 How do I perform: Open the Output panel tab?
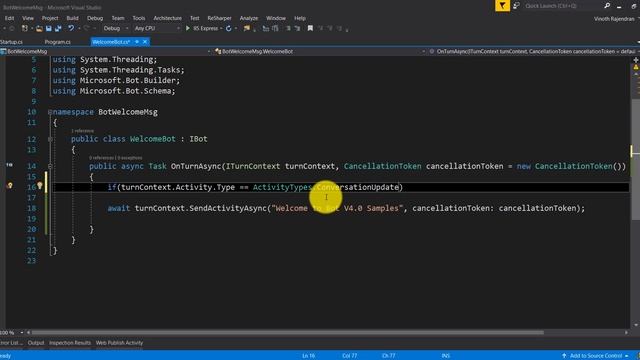coord(36,343)
